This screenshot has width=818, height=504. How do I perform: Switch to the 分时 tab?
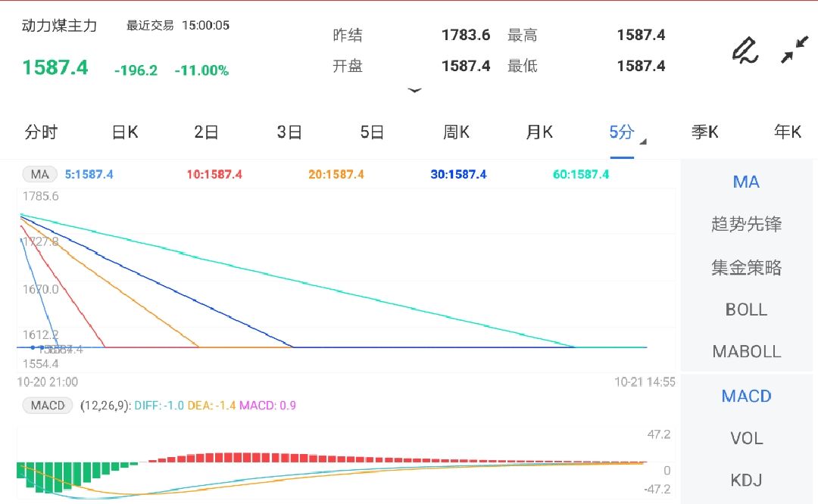point(41,132)
